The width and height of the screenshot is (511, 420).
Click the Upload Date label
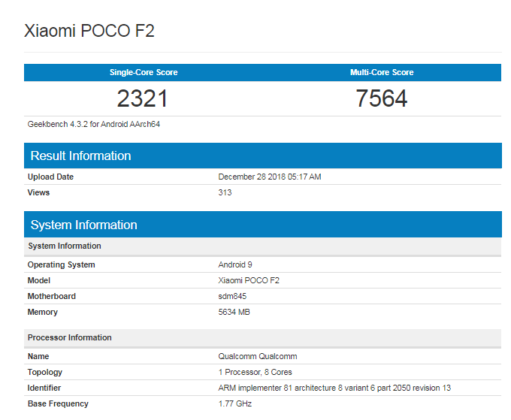point(50,177)
